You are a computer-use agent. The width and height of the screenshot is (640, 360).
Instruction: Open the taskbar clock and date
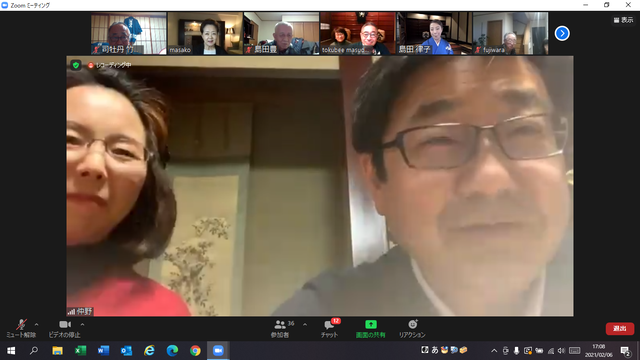click(599, 351)
